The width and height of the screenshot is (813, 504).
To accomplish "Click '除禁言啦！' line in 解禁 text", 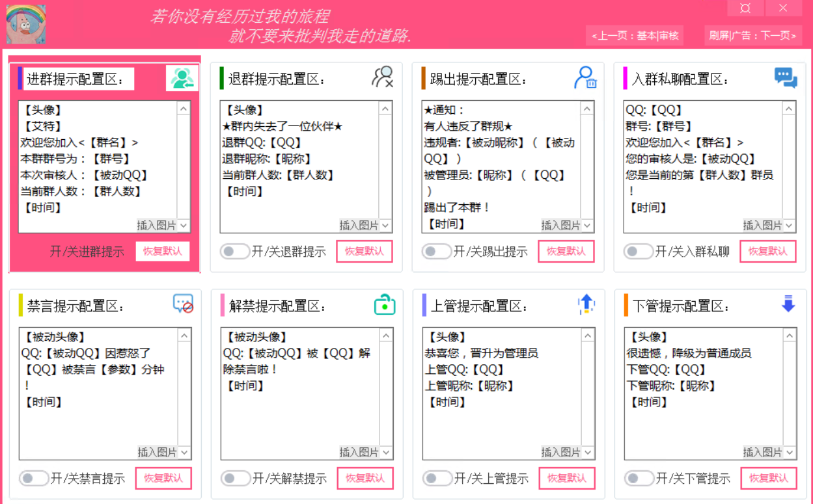I will (251, 369).
